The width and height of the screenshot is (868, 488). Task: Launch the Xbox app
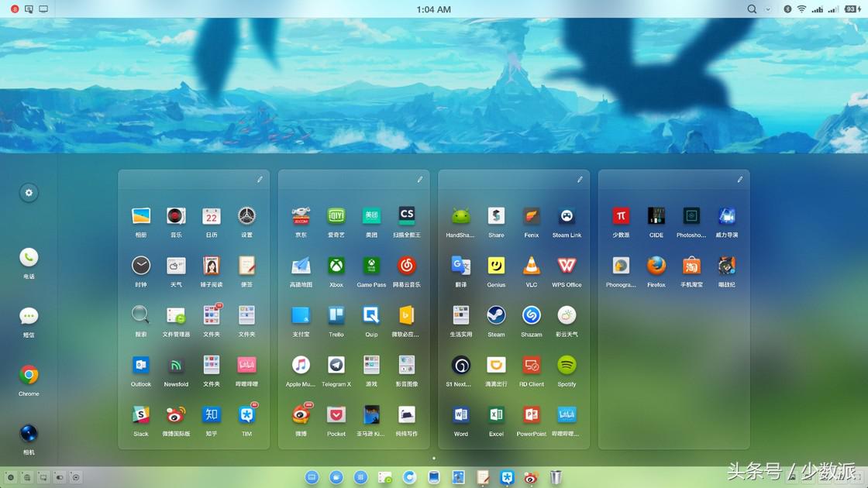click(x=336, y=266)
